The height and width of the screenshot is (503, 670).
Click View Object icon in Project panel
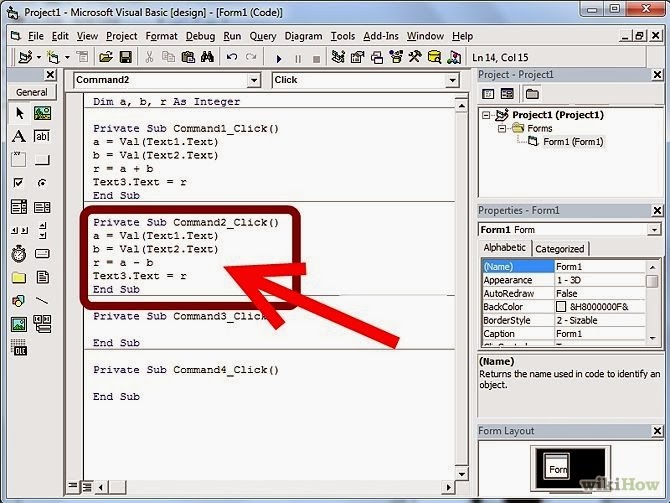click(x=507, y=94)
